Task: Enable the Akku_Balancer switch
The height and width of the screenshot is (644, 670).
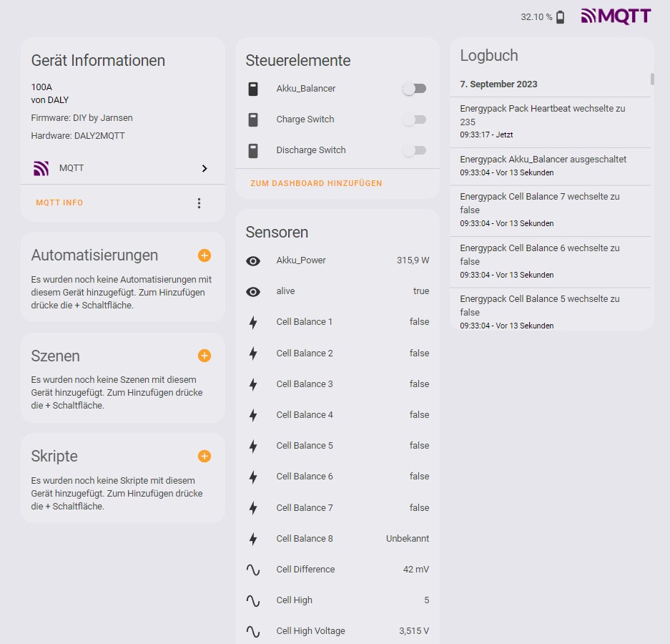Action: point(413,88)
